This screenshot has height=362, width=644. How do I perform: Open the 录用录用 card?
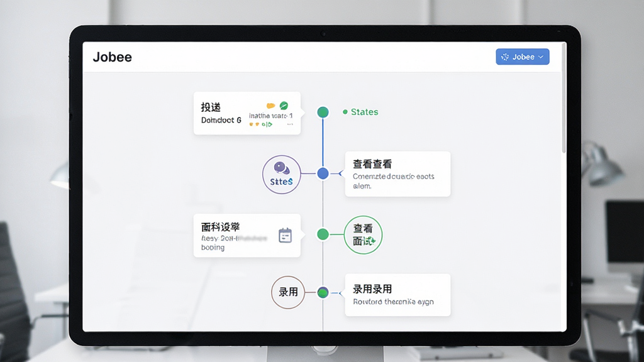397,295
